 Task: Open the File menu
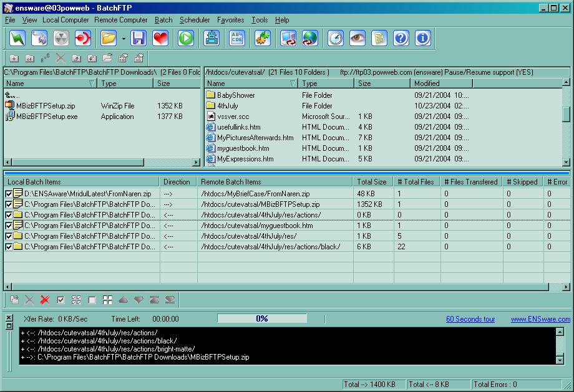[x=10, y=20]
